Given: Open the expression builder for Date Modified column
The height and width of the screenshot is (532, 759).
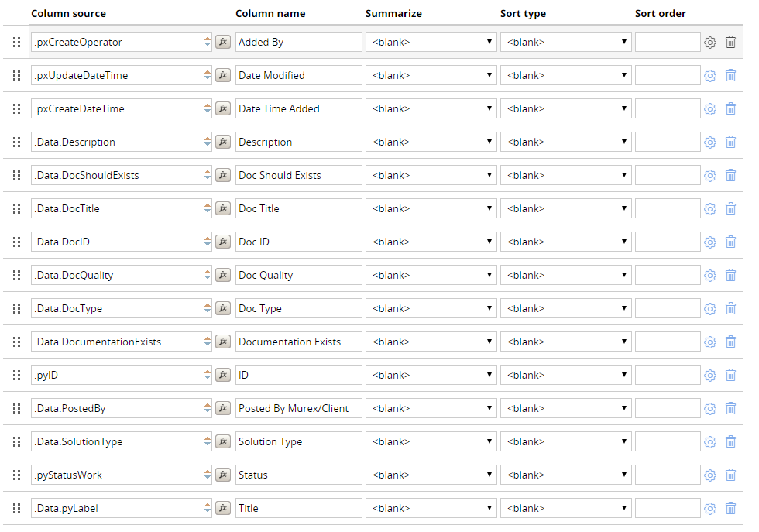Looking at the screenshot, I should click(x=223, y=75).
